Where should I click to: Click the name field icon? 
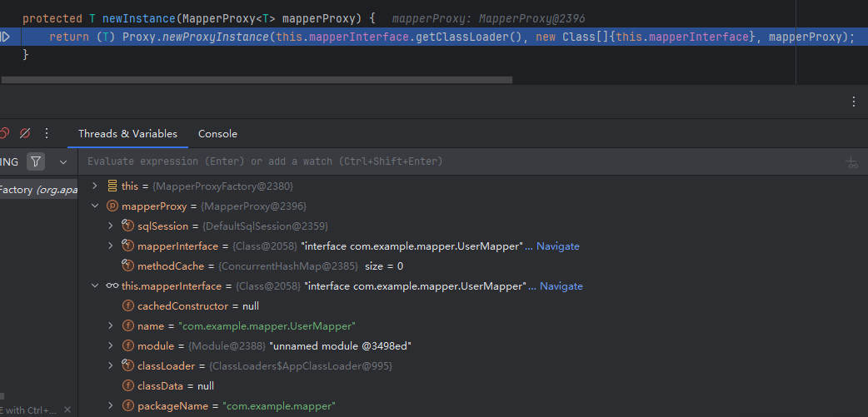tap(128, 325)
